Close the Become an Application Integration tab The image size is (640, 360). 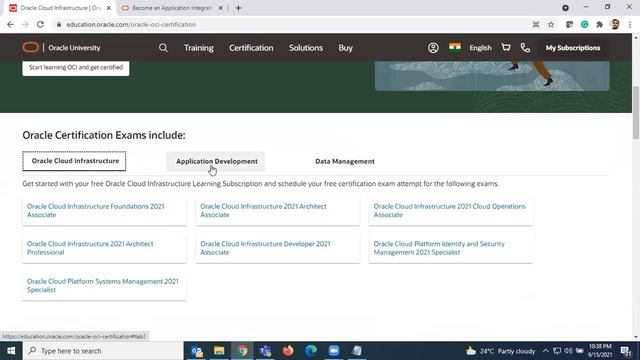pos(220,8)
